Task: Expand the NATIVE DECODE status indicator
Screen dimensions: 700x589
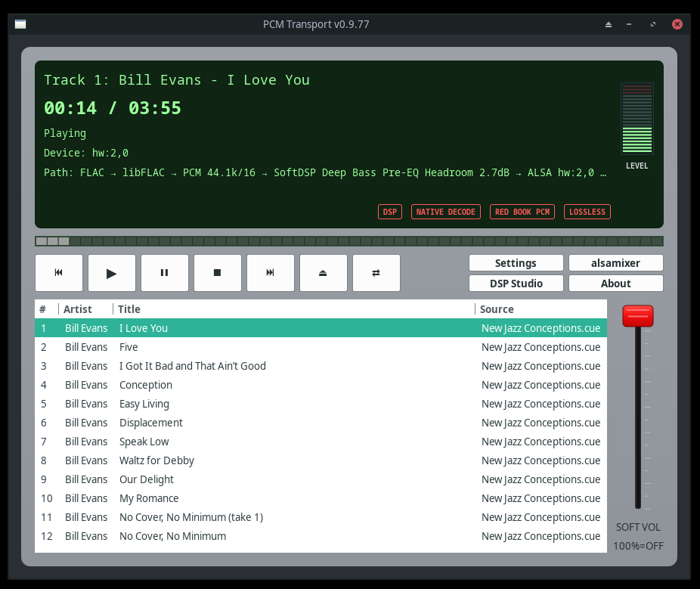Action: pyautogui.click(x=446, y=212)
